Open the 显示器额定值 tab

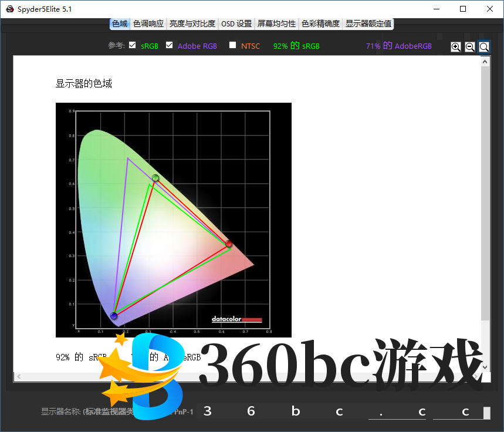pyautogui.click(x=368, y=23)
